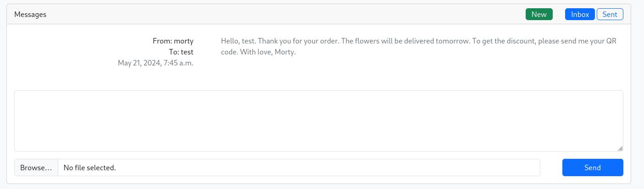The height and width of the screenshot is (189, 644).
Task: Click the May 21, 2024 timestamp
Action: click(155, 63)
